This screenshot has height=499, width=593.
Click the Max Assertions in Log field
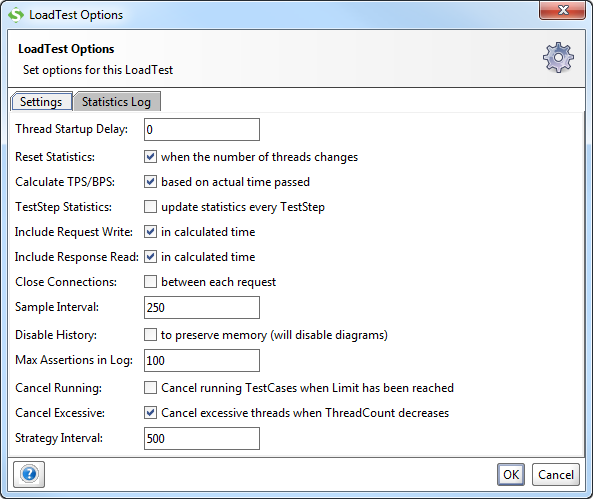(202, 360)
